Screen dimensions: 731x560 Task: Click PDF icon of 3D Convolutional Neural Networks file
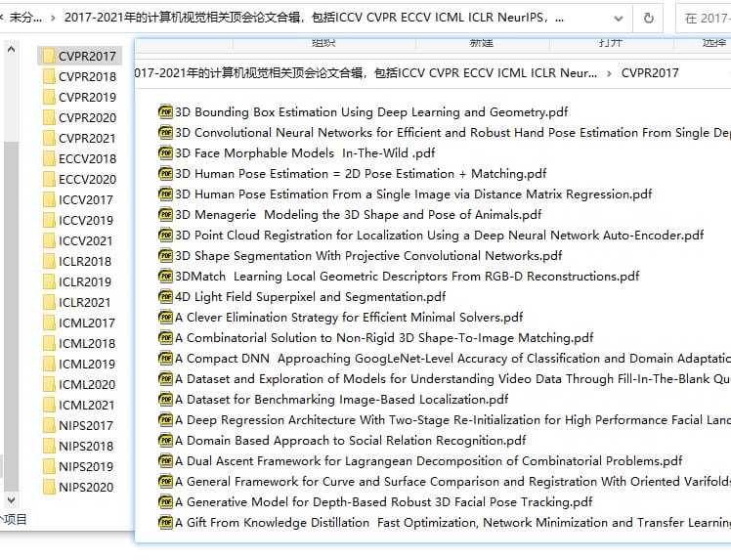(165, 132)
